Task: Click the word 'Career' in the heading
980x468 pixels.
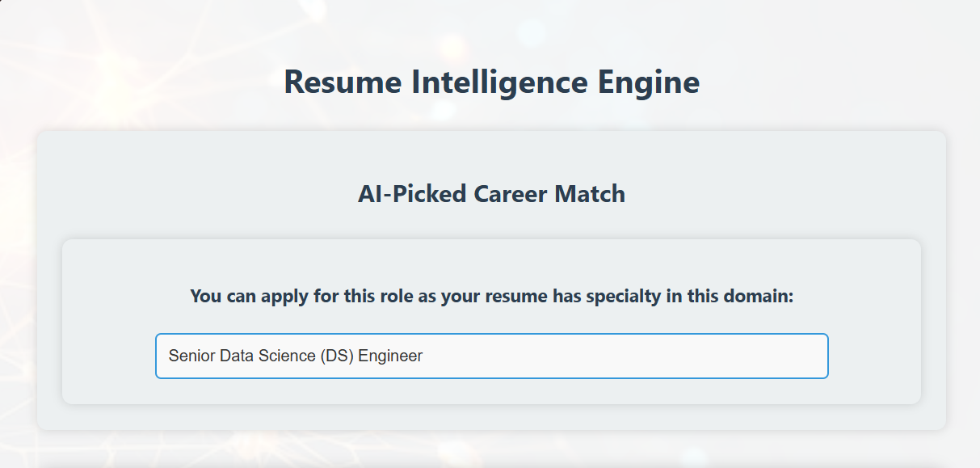Action: tap(501, 194)
